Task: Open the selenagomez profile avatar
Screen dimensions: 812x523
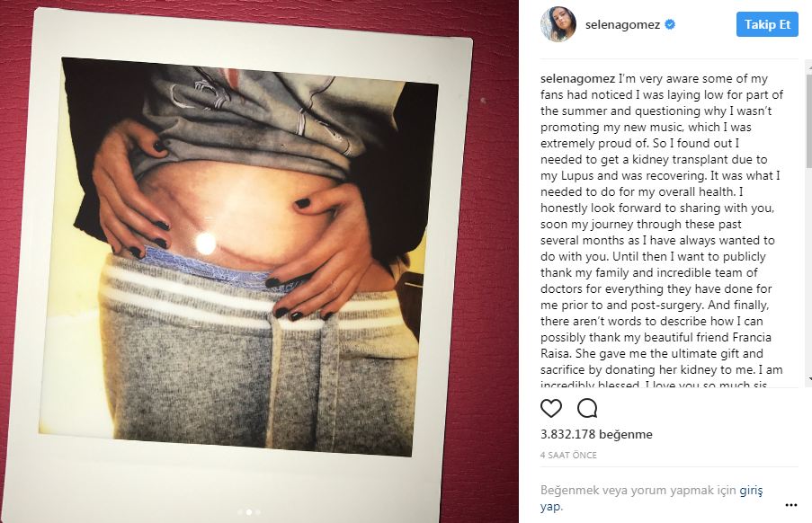Action: click(x=558, y=24)
